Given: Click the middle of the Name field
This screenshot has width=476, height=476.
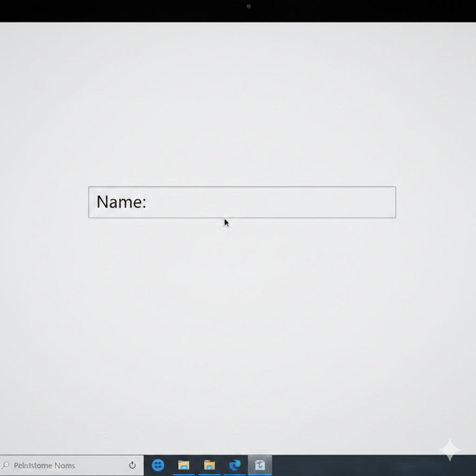Looking at the screenshot, I should coord(242,202).
